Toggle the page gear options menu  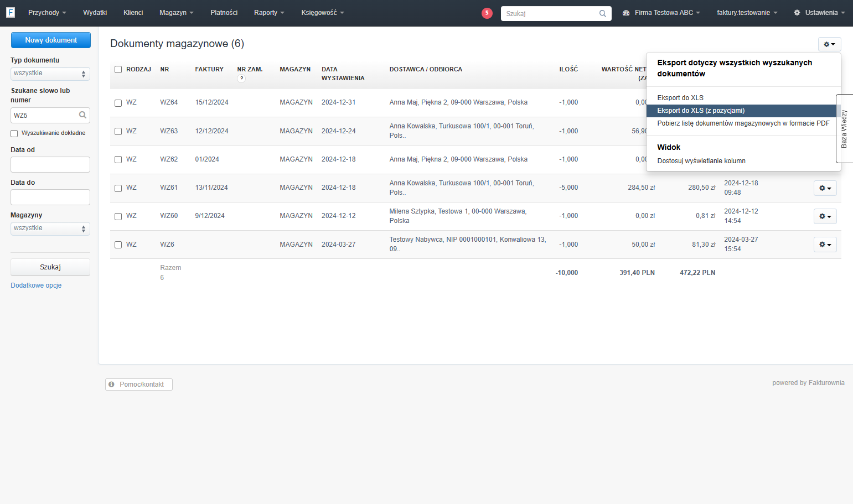(829, 44)
